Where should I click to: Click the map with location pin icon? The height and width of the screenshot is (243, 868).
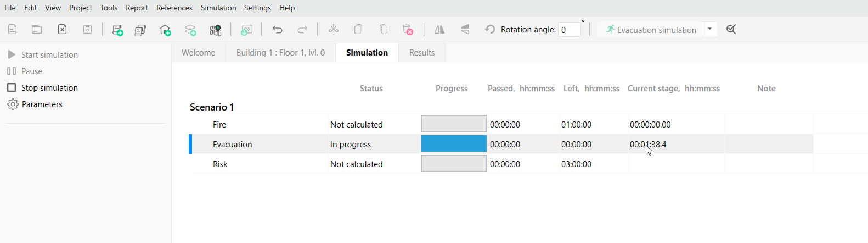[216, 30]
